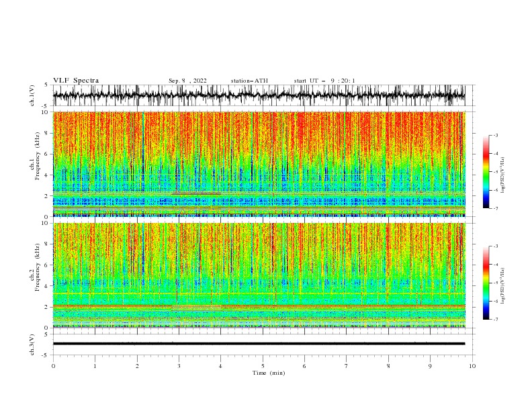Click the ch.2 "Frequency (kHz)" axis label
Viewport: 532px width, 411px height.
[x=38, y=267]
